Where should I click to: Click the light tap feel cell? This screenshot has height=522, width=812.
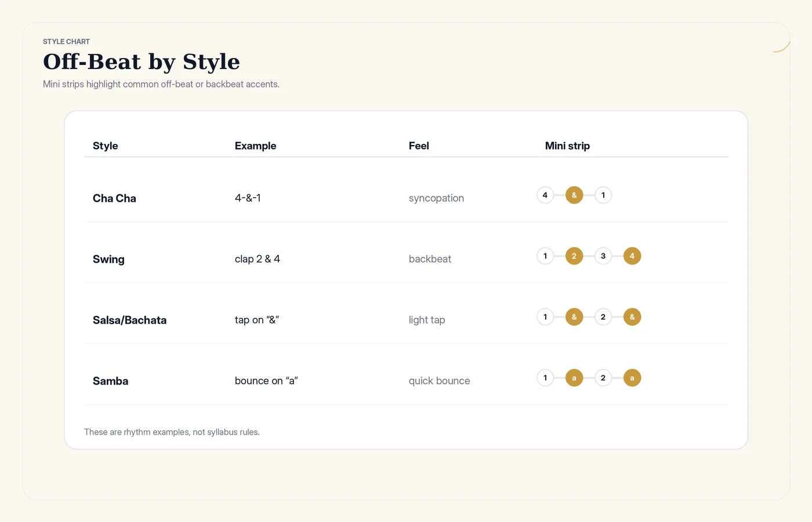click(427, 320)
